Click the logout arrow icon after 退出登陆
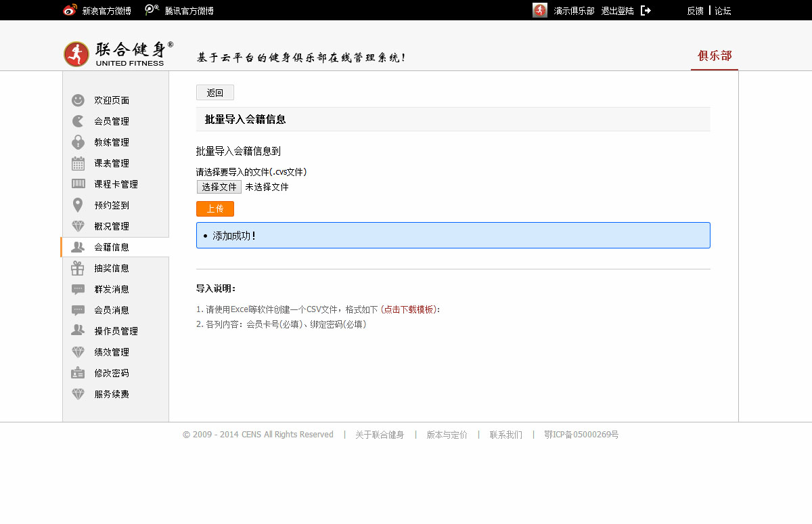The height and width of the screenshot is (524, 812). click(646, 10)
